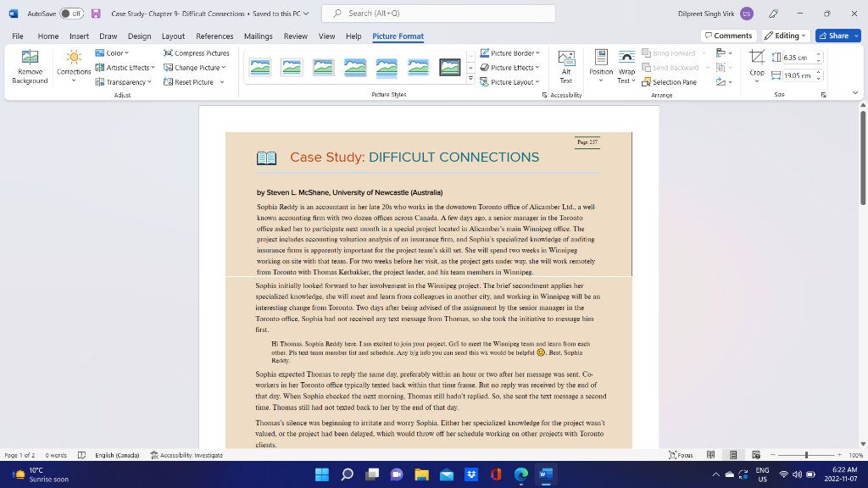
Task: Click the Alt Text button
Action: pyautogui.click(x=565, y=67)
